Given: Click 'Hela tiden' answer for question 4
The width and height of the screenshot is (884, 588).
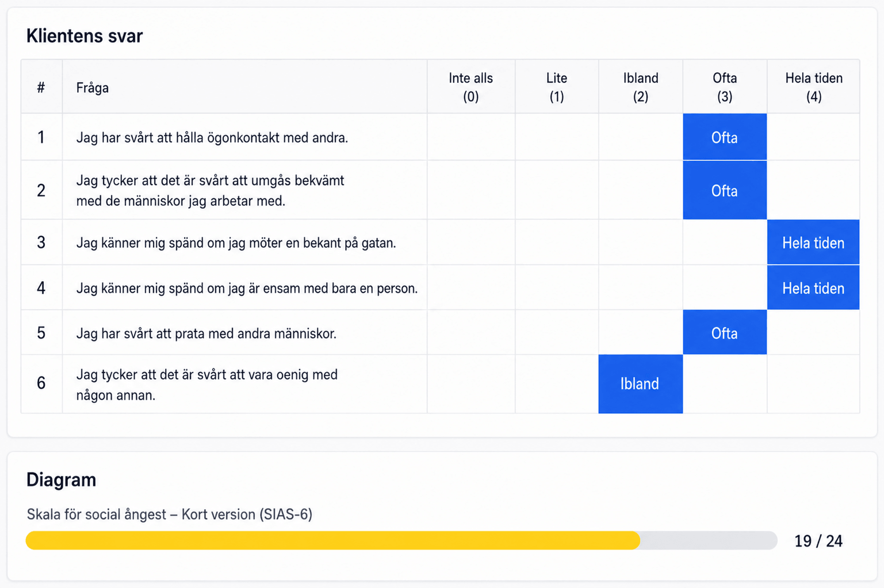Looking at the screenshot, I should [x=813, y=288].
